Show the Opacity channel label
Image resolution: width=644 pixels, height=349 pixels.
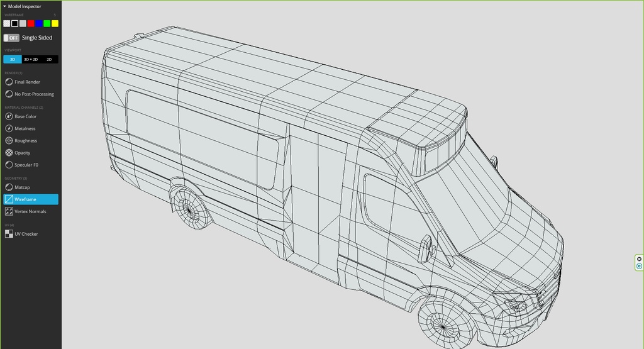23,153
